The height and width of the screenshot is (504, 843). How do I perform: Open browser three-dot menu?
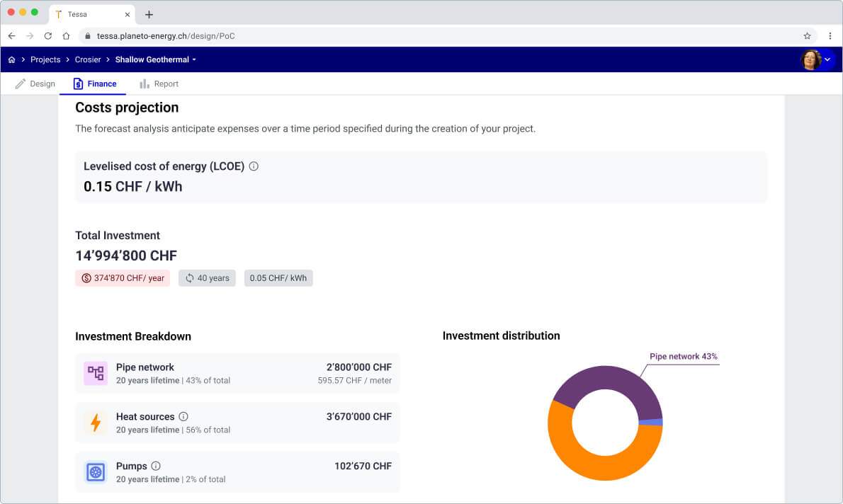point(830,36)
